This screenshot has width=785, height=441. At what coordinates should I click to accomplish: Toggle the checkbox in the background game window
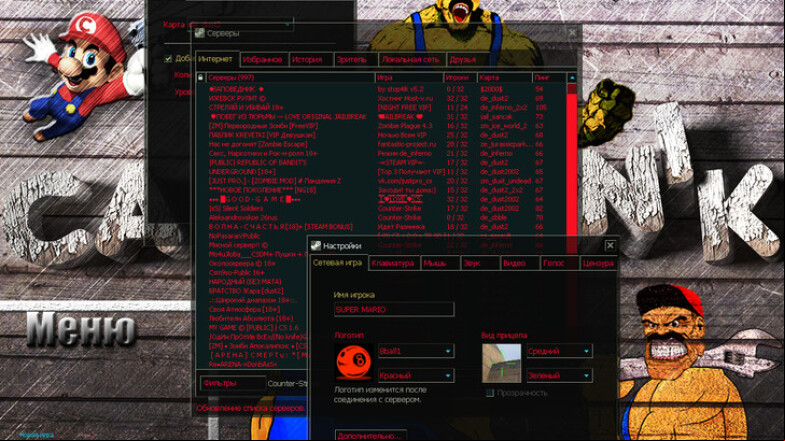(x=168, y=59)
